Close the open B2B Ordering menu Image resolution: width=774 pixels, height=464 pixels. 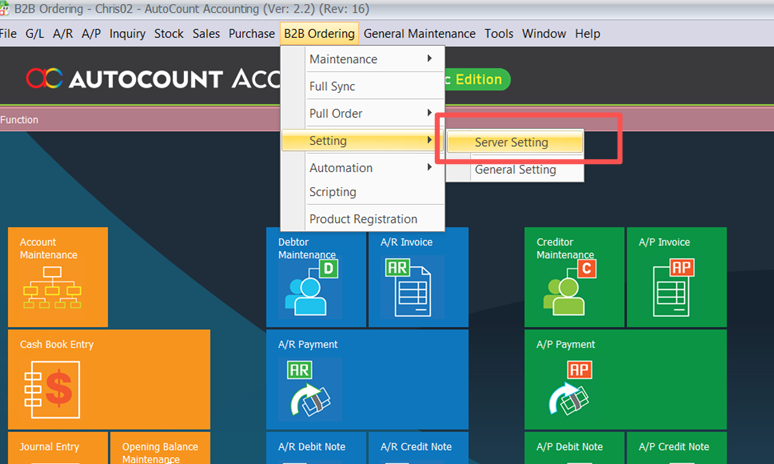click(x=319, y=34)
